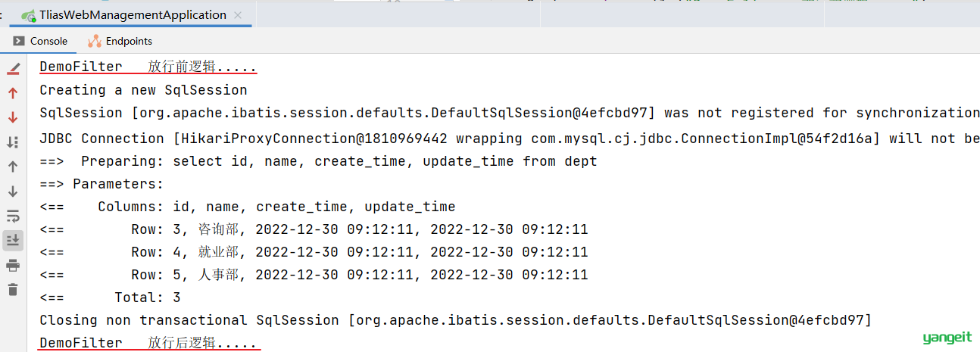Click the red up arrow icon
Screen dimensions: 980x352
(x=13, y=93)
